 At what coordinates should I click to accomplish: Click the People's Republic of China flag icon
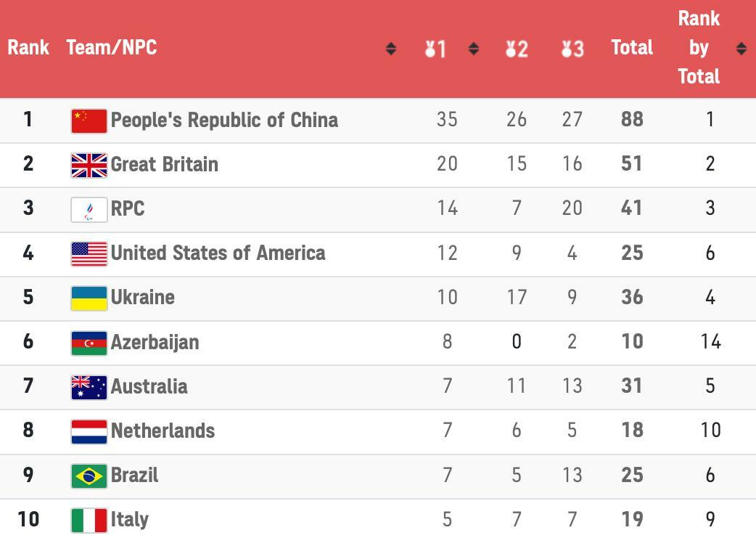(89, 121)
